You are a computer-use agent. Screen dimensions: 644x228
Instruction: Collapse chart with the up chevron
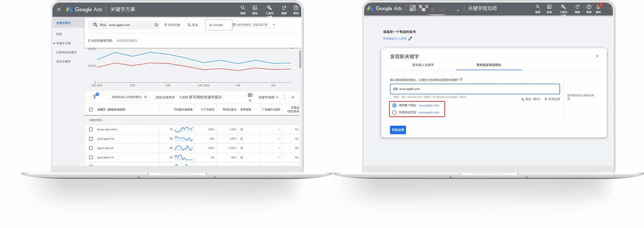(293, 97)
